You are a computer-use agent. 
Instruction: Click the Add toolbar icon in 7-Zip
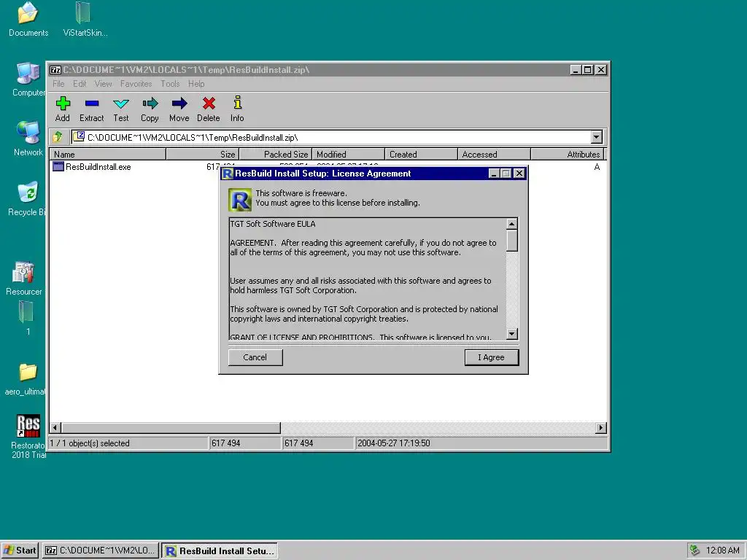63,104
